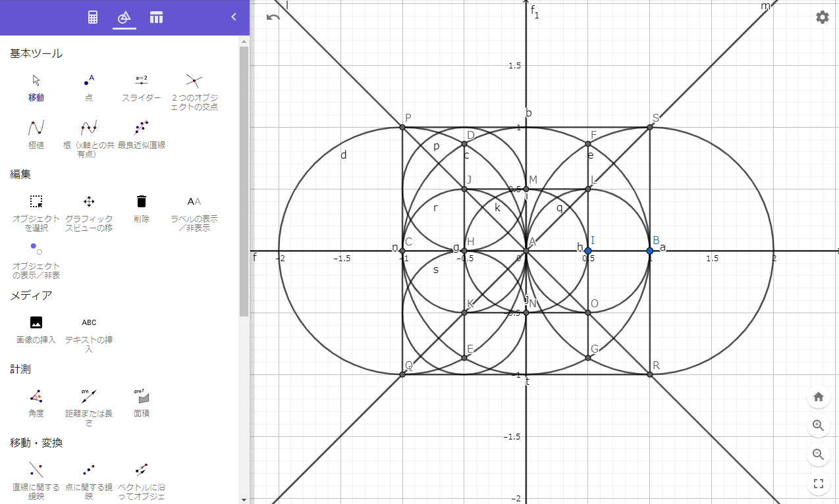The width and height of the screenshot is (839, 504).
Task: Click the scrollbar down arrow in tools panel
Action: [x=244, y=499]
